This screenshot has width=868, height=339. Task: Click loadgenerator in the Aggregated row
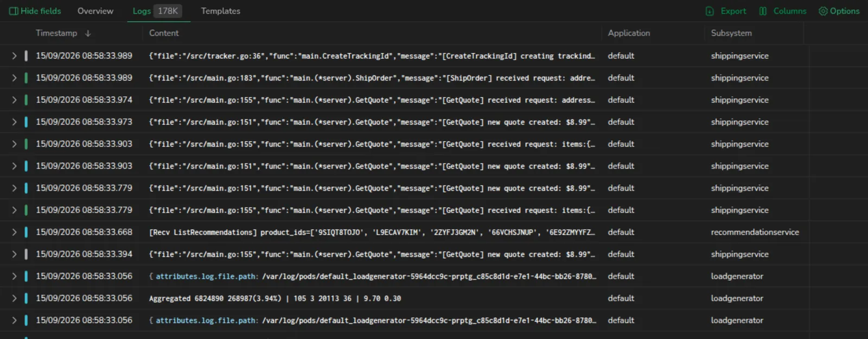[737, 298]
